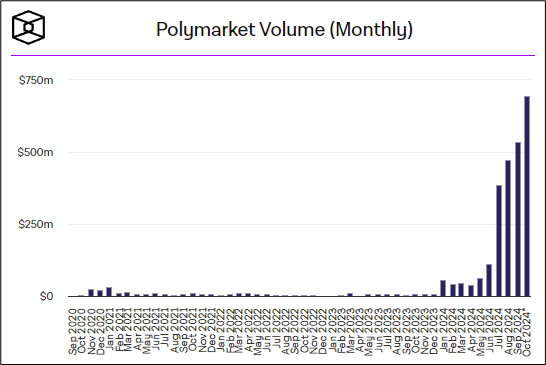Select the Apr 2024 volume bar

[471, 291]
